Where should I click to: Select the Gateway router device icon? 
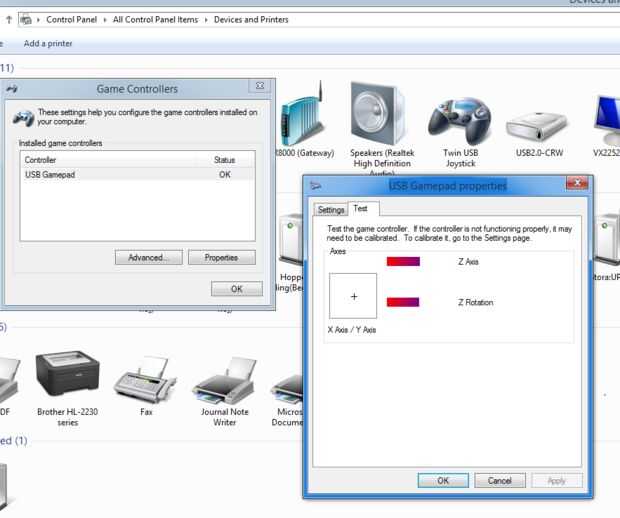304,114
